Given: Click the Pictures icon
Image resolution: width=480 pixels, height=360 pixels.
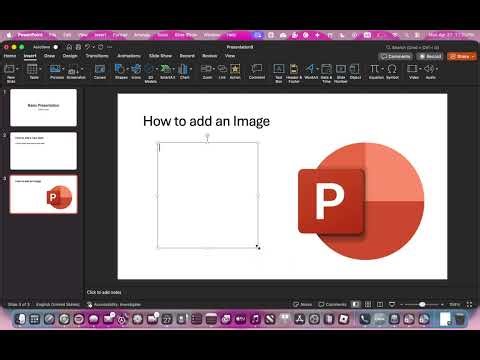Looking at the screenshot, I should [x=55, y=69].
